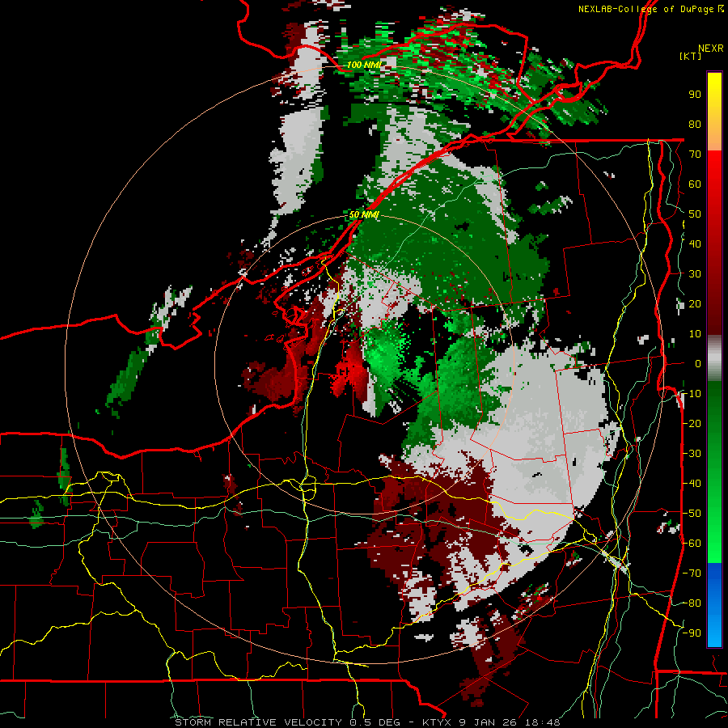Click the positive 90 scale value
Screen dimensions: 728x728
pos(695,95)
